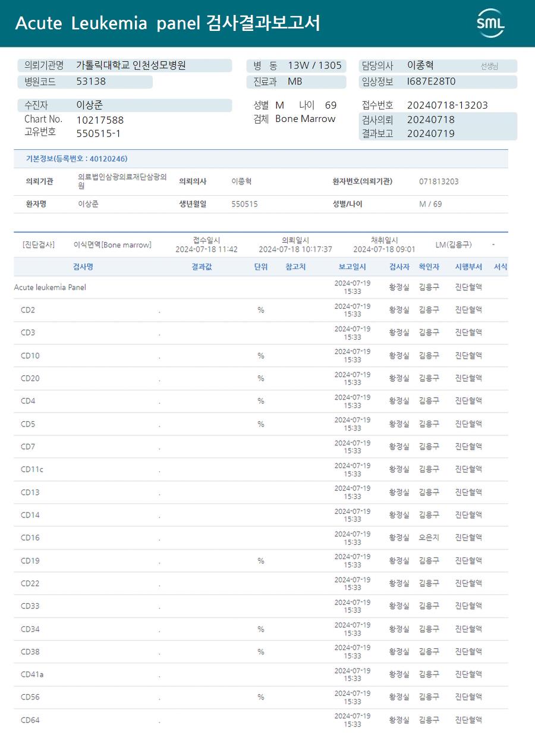Click 생년월일 value '550515'
Viewport: 535px width, 756px height.
click(x=244, y=204)
